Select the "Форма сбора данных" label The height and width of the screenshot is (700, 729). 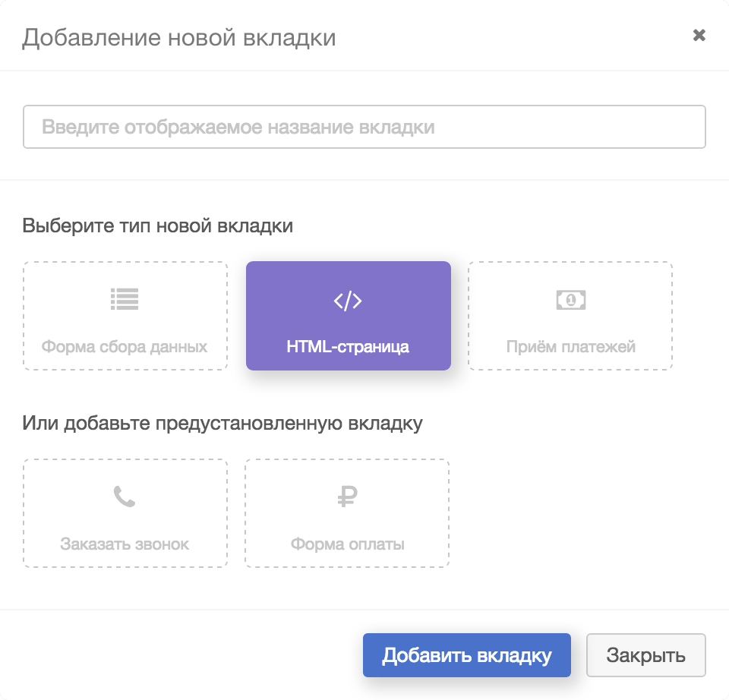125,347
